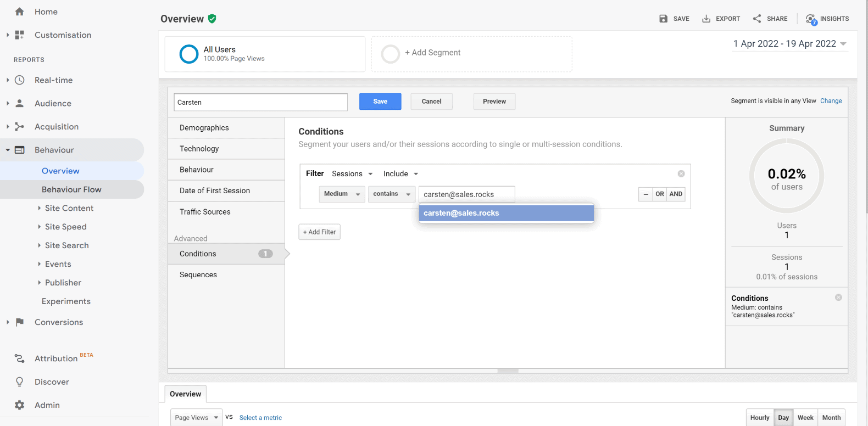Click the blue Save segment button

(380, 102)
